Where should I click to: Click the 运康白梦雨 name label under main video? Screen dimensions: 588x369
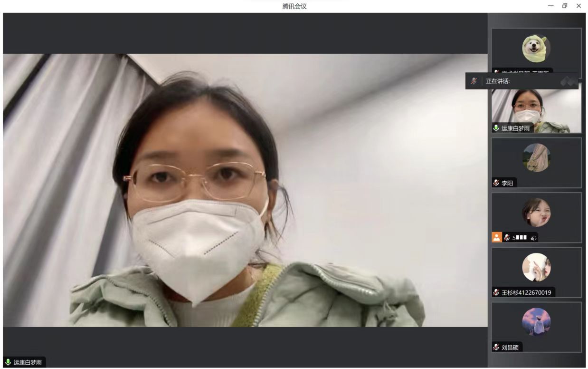[28, 362]
